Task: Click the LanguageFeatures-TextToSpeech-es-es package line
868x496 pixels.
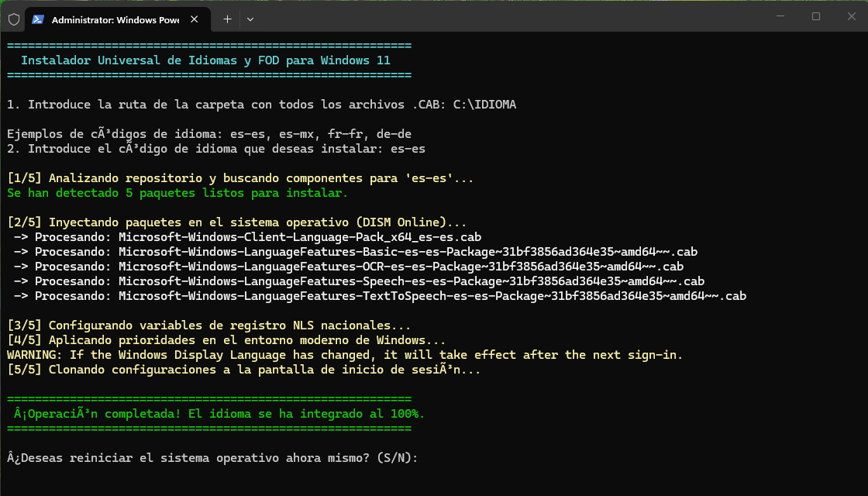Action: pyautogui.click(x=380, y=296)
